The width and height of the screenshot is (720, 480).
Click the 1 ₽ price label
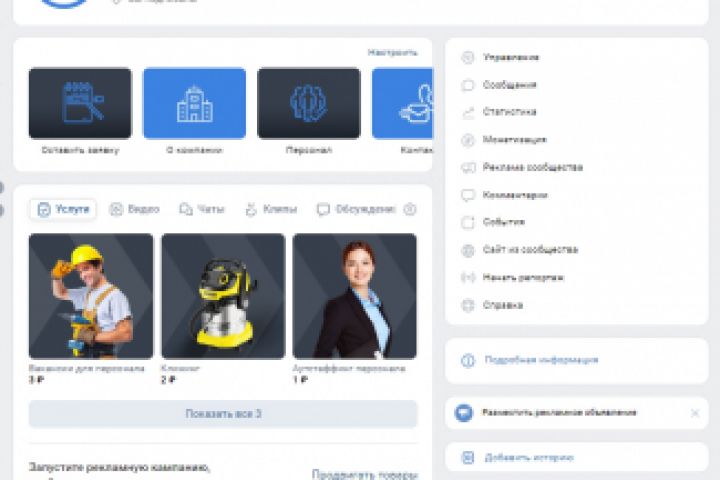(x=300, y=380)
